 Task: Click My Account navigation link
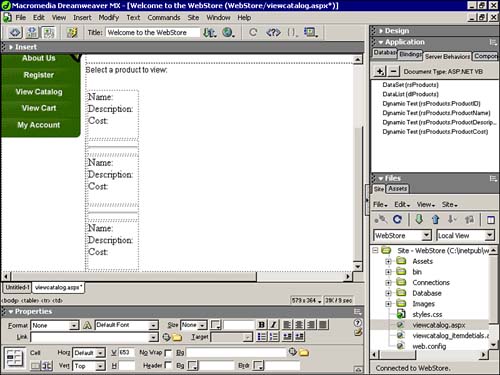click(x=39, y=125)
